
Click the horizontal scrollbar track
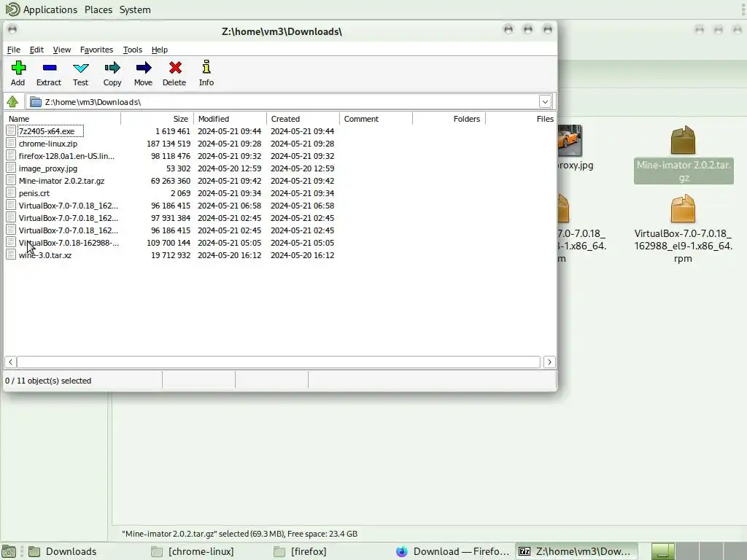[279, 362]
